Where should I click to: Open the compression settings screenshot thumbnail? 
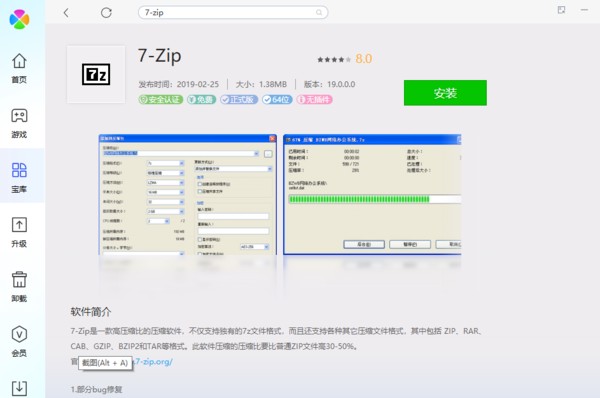tap(188, 194)
